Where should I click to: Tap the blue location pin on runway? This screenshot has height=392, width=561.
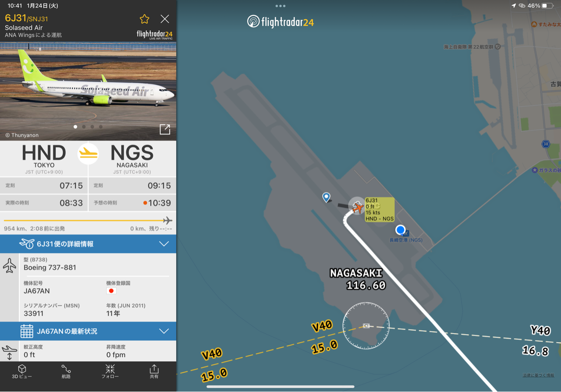[x=326, y=198]
